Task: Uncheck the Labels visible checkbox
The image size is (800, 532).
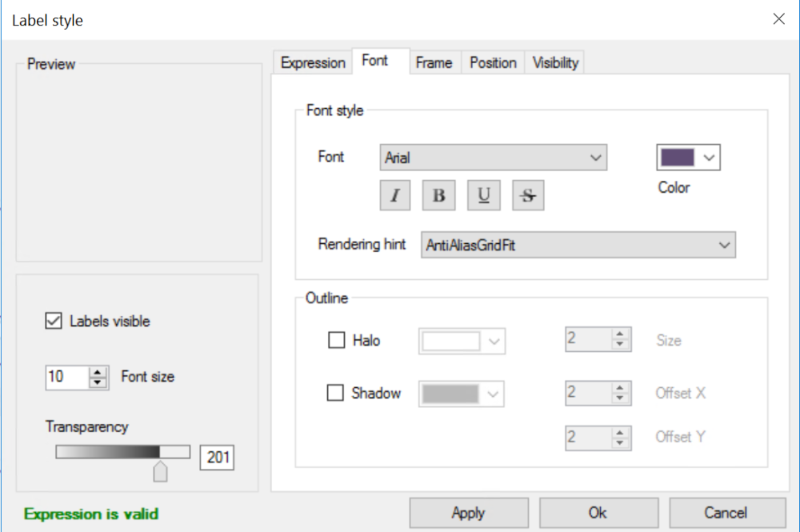Action: point(53,321)
